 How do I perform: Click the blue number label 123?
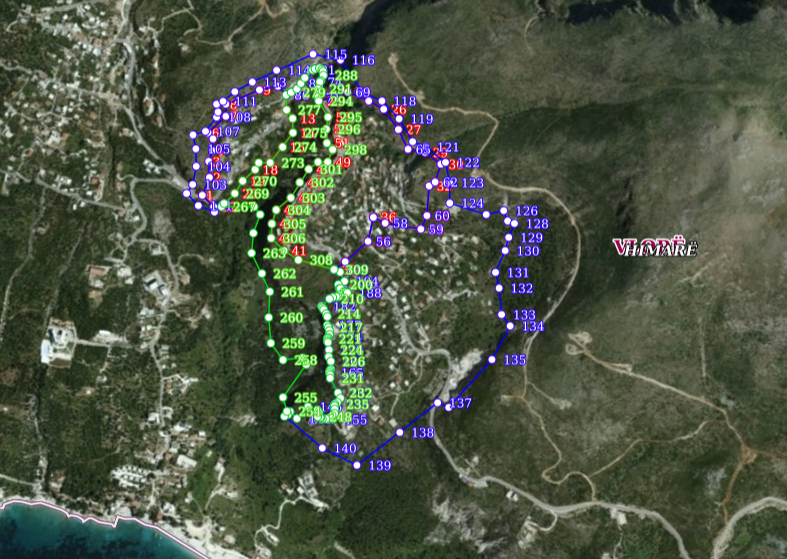(472, 183)
